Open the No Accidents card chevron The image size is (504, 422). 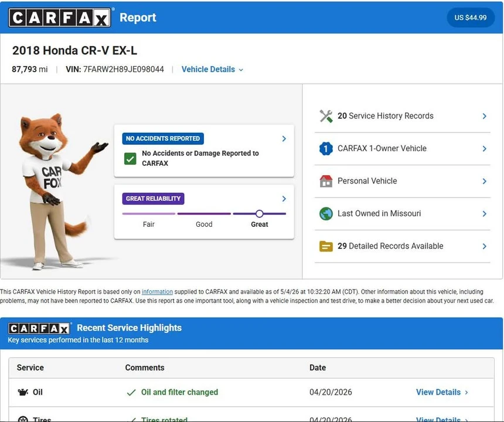pyautogui.click(x=284, y=138)
